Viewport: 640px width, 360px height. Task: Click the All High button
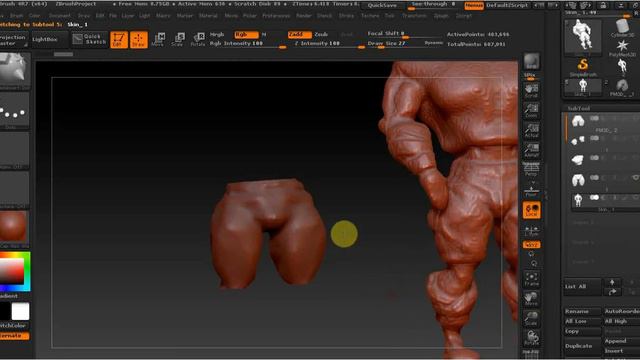621,321
